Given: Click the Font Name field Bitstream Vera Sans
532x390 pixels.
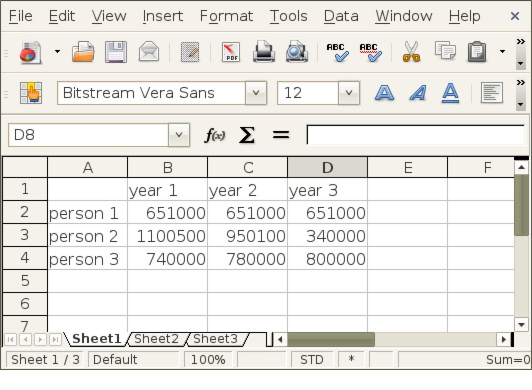Looking at the screenshot, I should (151, 93).
